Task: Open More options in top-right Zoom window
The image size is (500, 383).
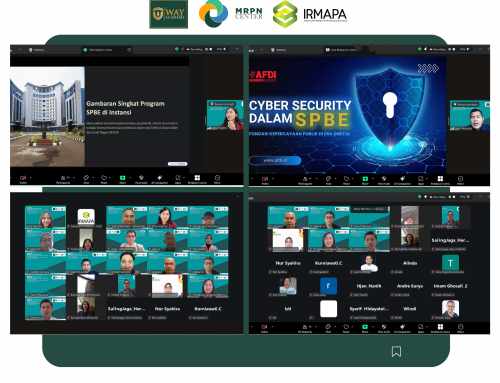Action: (x=460, y=180)
